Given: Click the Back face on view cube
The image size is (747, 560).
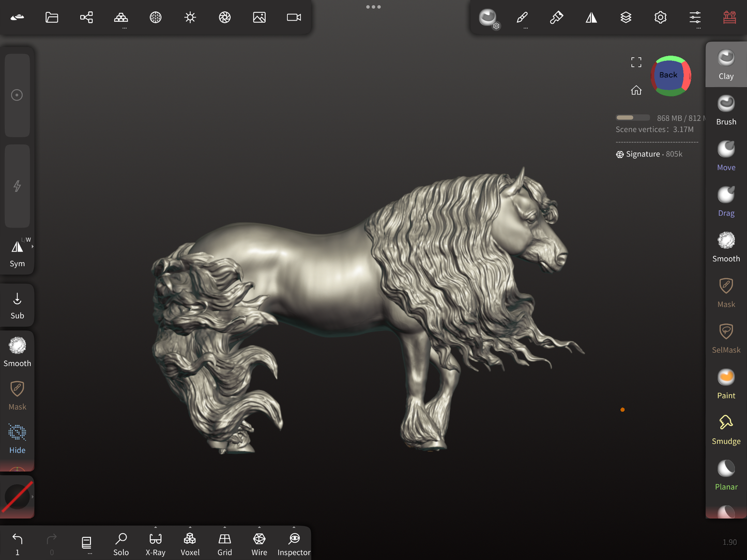Looking at the screenshot, I should click(x=668, y=75).
